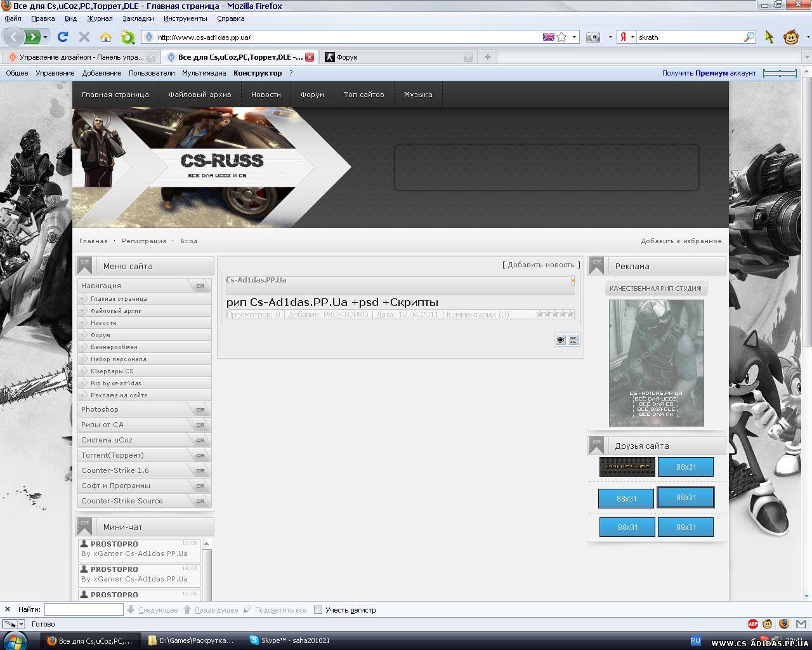Click the monkey face toolbar icon
Viewport: 812px width, 650px height.
(791, 37)
